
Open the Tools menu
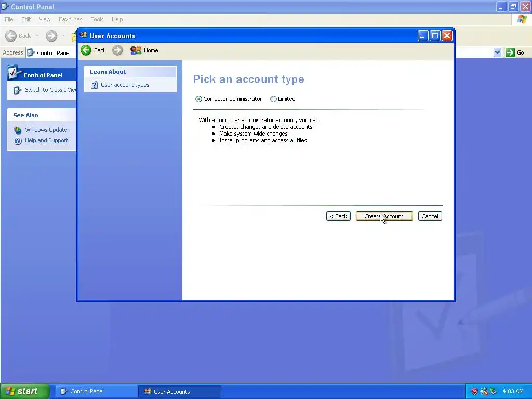pos(97,19)
